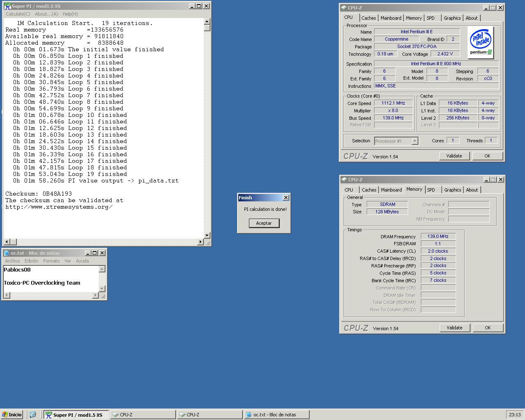Screen dimensions: 525x420
Task: Click Validate in bottom CPU-Z Memory window
Action: tap(454, 328)
